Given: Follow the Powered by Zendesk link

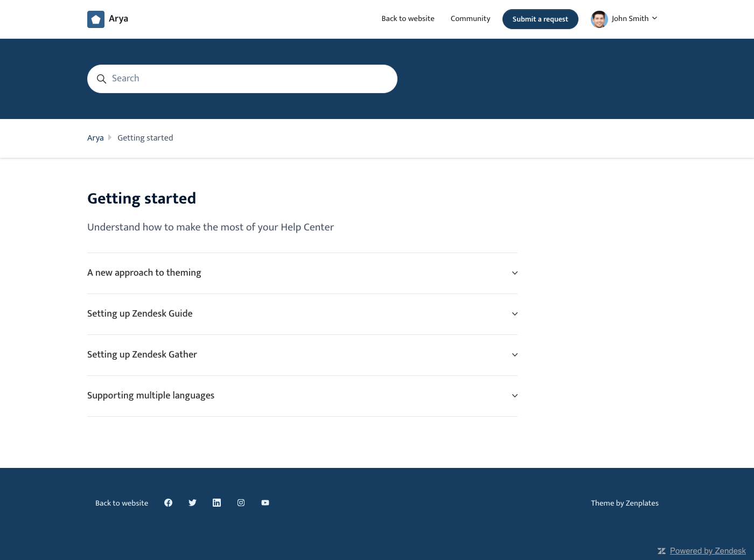Looking at the screenshot, I should [x=707, y=551].
